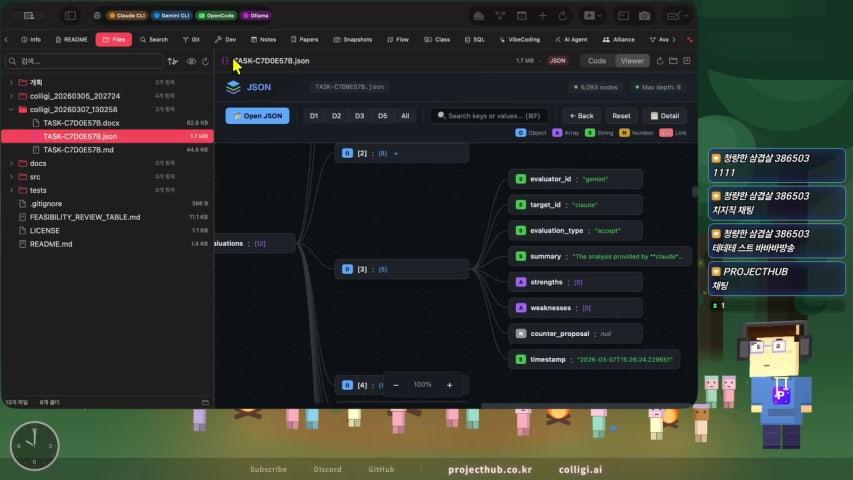The height and width of the screenshot is (480, 853).
Task: Open the README.md file in the tree
Action: [50, 244]
